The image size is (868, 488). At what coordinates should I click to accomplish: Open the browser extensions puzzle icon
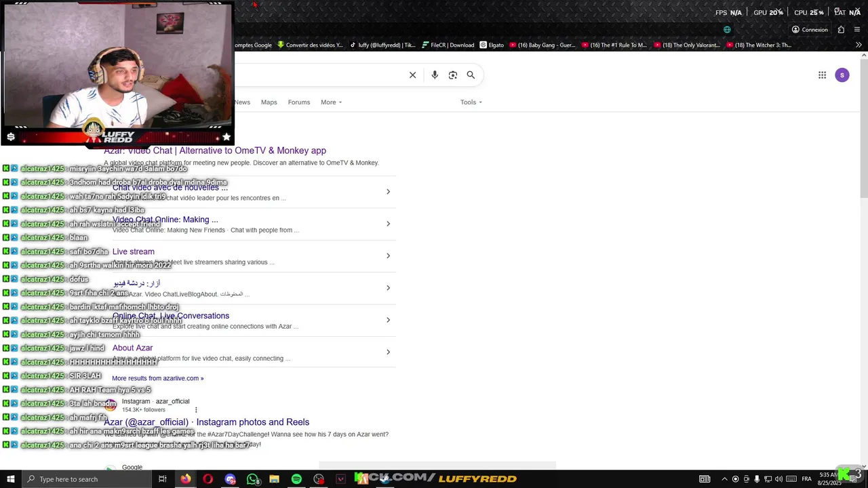(841, 30)
